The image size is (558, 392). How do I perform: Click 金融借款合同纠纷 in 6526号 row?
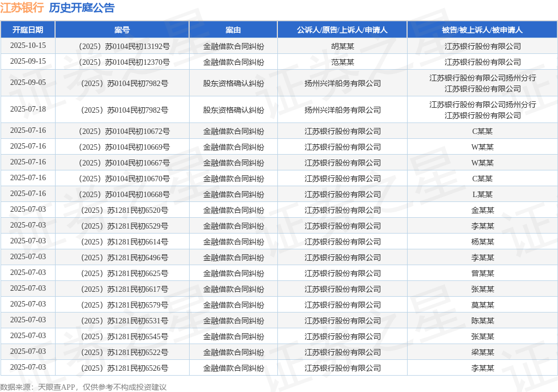click(x=233, y=368)
